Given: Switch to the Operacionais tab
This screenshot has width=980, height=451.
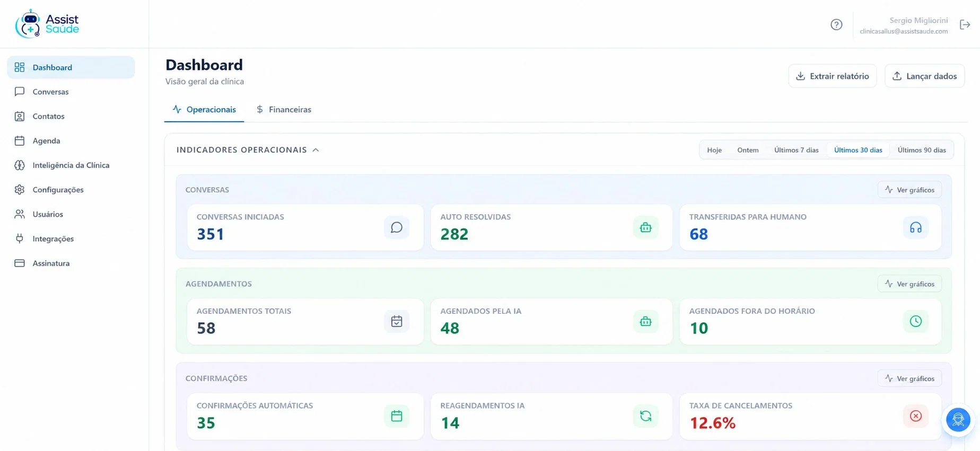Looking at the screenshot, I should (x=204, y=109).
